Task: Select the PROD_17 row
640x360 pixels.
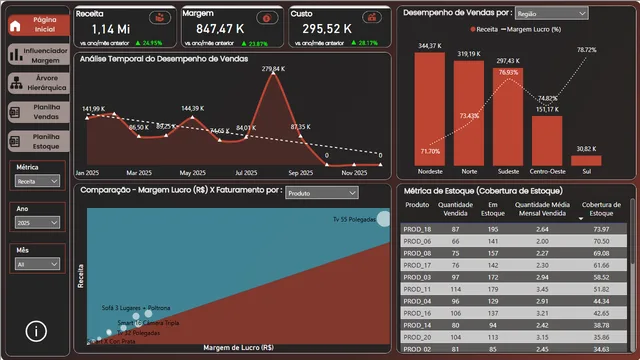Action: point(513,265)
